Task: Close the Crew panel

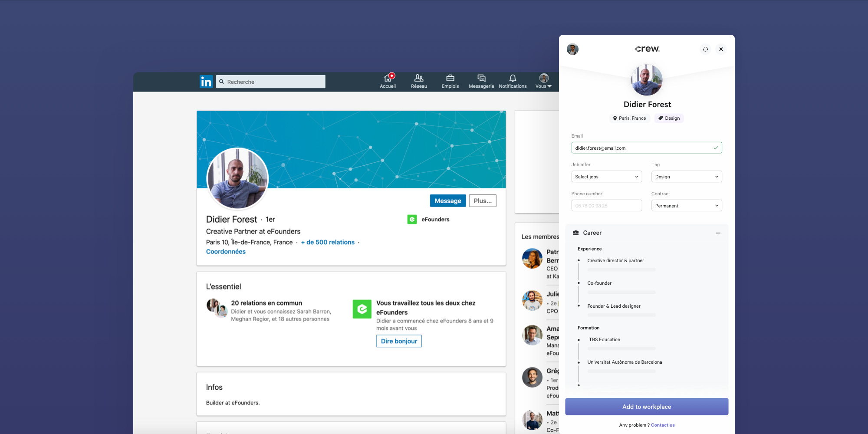Action: pos(721,49)
